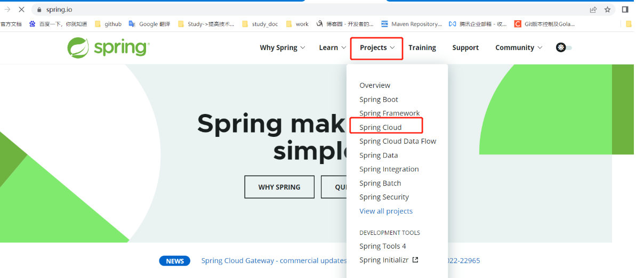Select Spring Security in the menu
Viewport: 644px width, 278px height.
(384, 197)
